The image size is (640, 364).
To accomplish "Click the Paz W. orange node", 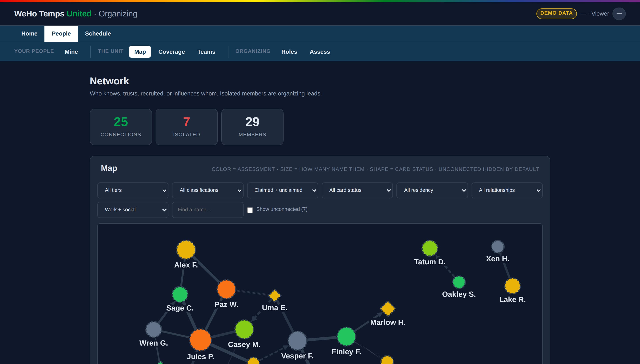I will click(226, 289).
